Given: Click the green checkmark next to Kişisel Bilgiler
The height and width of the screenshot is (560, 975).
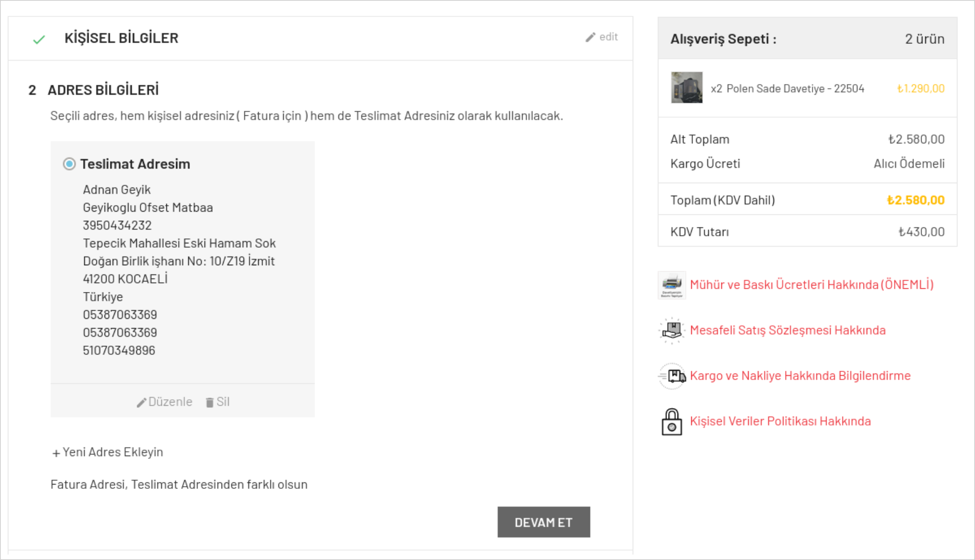Looking at the screenshot, I should pyautogui.click(x=39, y=39).
